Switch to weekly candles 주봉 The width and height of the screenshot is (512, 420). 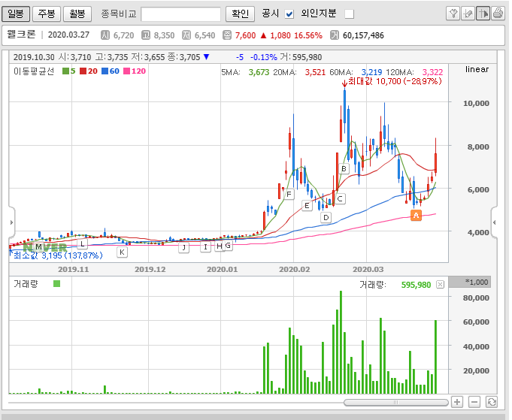[47, 14]
